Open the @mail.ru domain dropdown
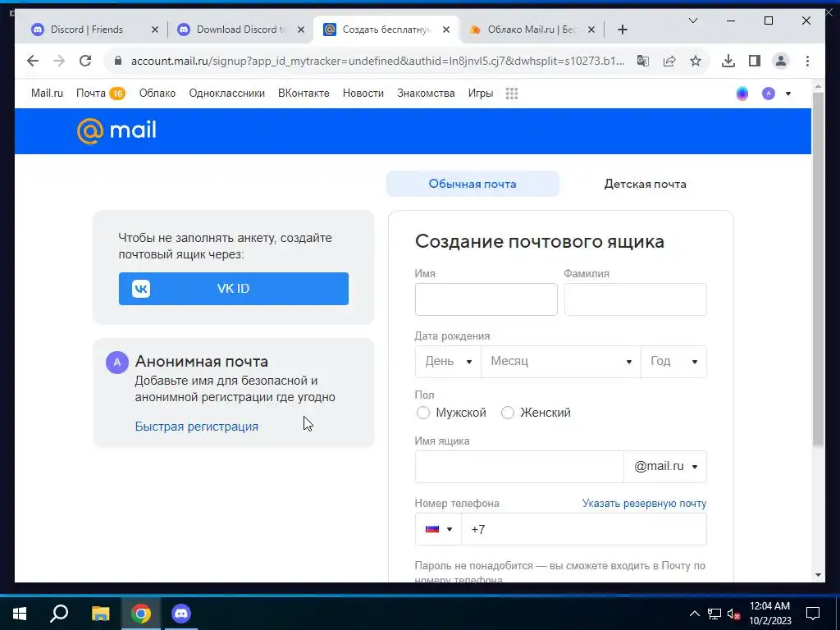 665,467
